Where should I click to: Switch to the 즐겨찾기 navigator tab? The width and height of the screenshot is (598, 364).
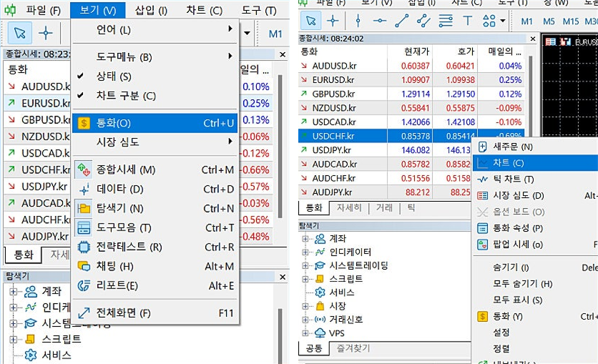[353, 348]
